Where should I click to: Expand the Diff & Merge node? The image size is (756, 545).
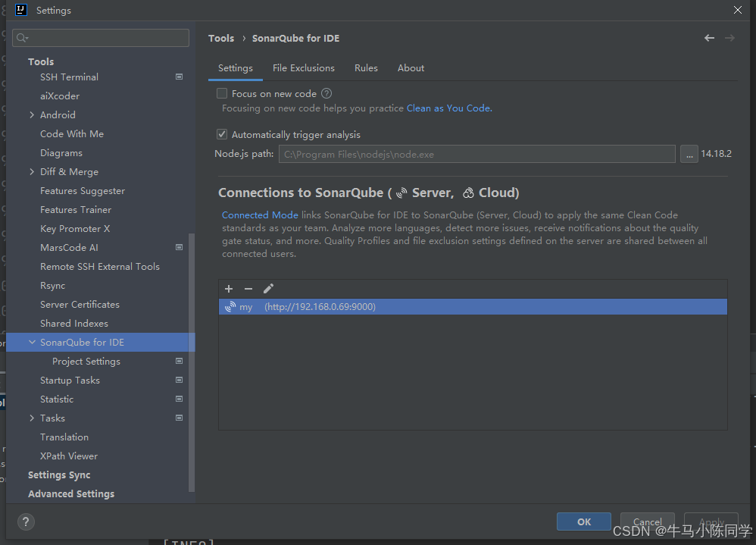[32, 172]
